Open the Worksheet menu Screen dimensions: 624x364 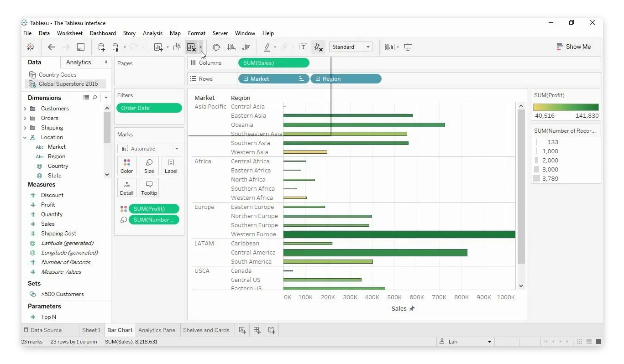click(70, 33)
